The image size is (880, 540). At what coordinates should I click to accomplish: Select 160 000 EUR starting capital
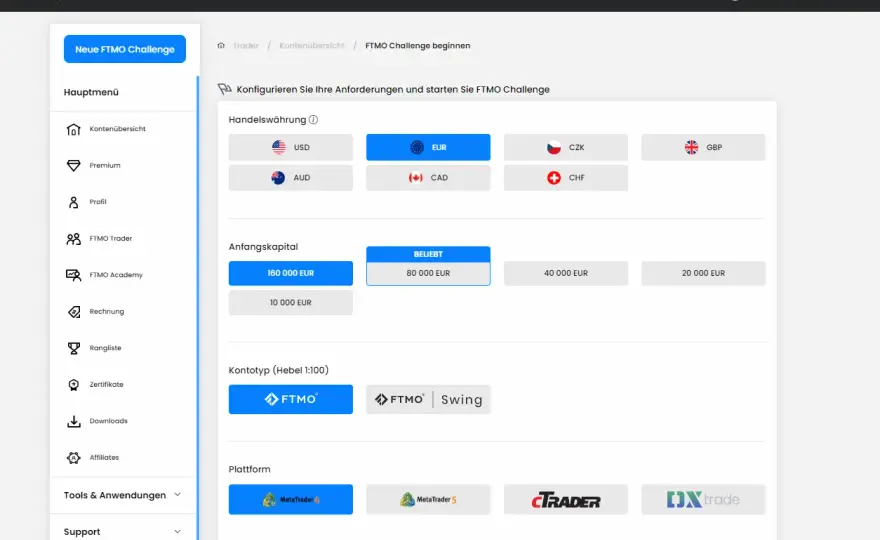point(291,273)
